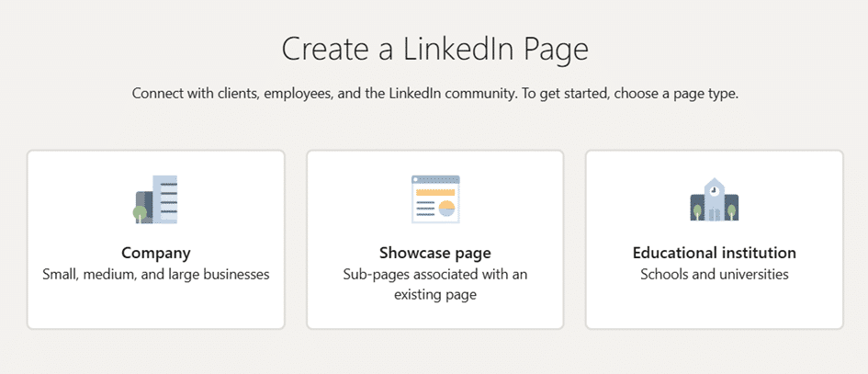868x374 pixels.
Task: Click the "Schools and universities" description
Action: pyautogui.click(x=715, y=274)
